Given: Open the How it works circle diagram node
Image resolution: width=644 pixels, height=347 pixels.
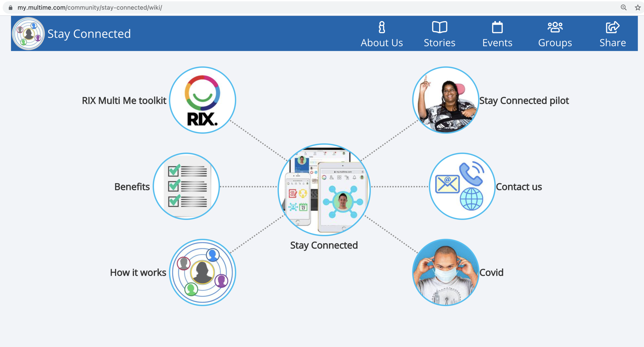Looking at the screenshot, I should 202,272.
